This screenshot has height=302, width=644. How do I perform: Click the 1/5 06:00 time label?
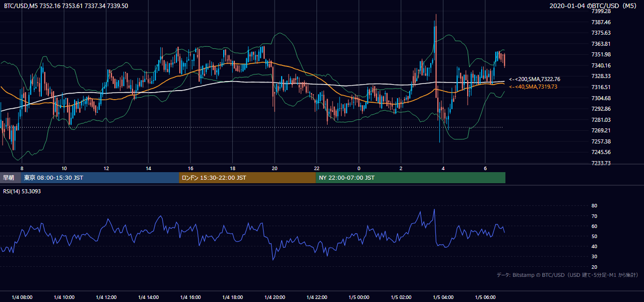pos(485,297)
